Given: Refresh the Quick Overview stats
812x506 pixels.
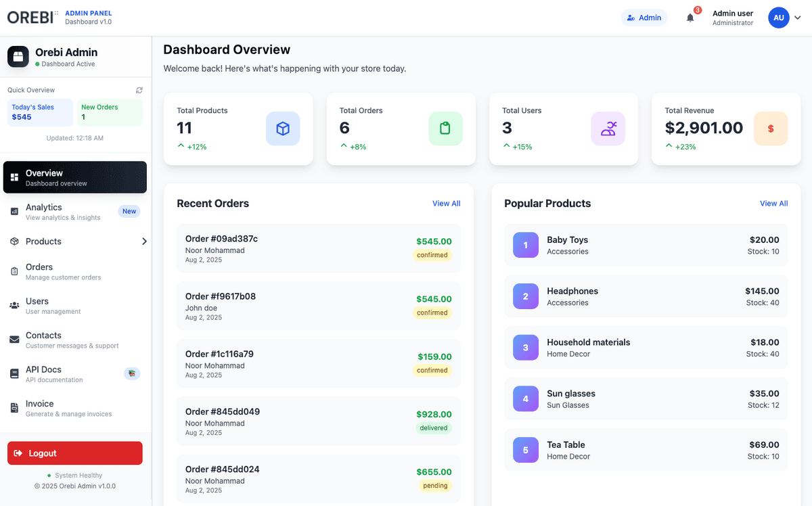Looking at the screenshot, I should pyautogui.click(x=139, y=90).
